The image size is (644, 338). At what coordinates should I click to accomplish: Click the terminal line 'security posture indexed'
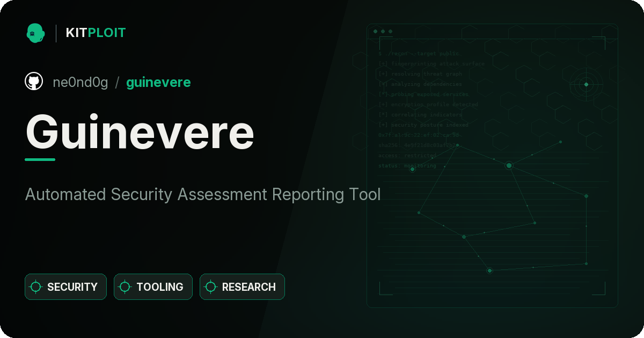(423, 125)
